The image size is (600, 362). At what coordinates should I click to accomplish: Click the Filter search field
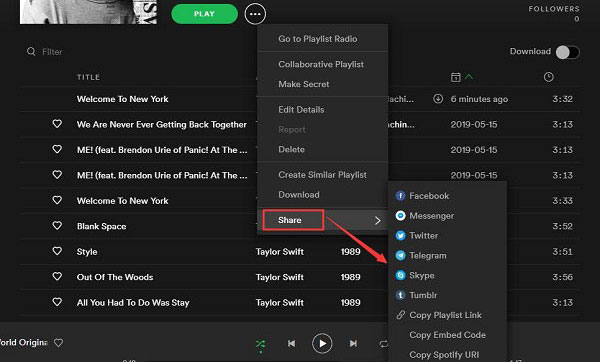pos(52,52)
